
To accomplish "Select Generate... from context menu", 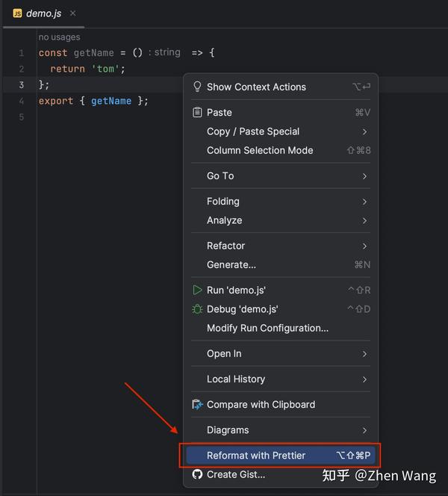I will click(231, 264).
